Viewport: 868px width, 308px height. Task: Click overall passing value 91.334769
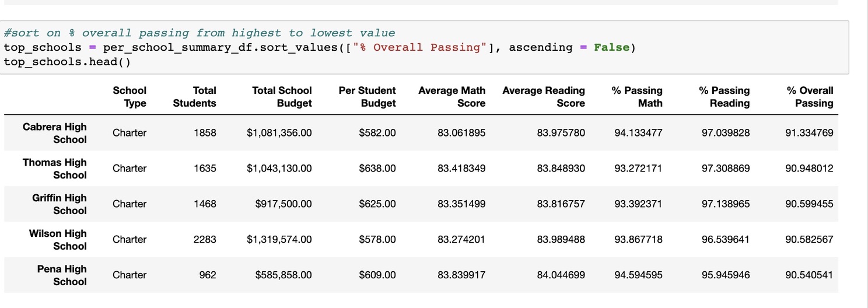pyautogui.click(x=810, y=133)
